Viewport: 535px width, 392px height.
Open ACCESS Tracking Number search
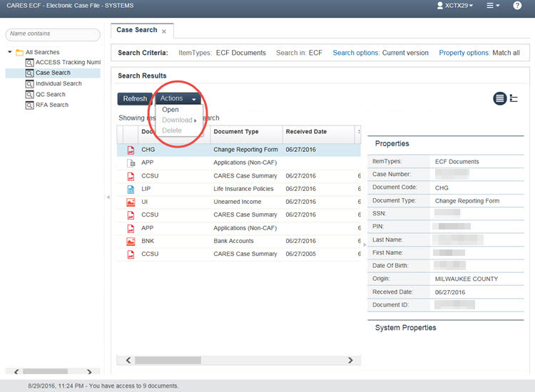tap(68, 62)
